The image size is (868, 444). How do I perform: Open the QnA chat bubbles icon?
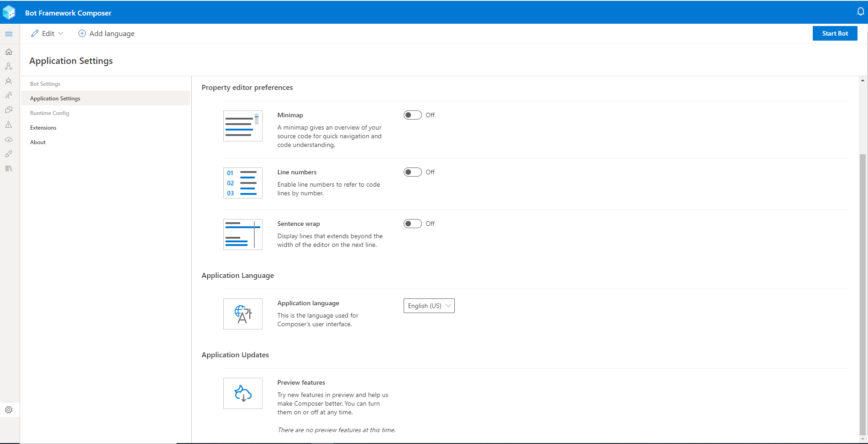(9, 110)
